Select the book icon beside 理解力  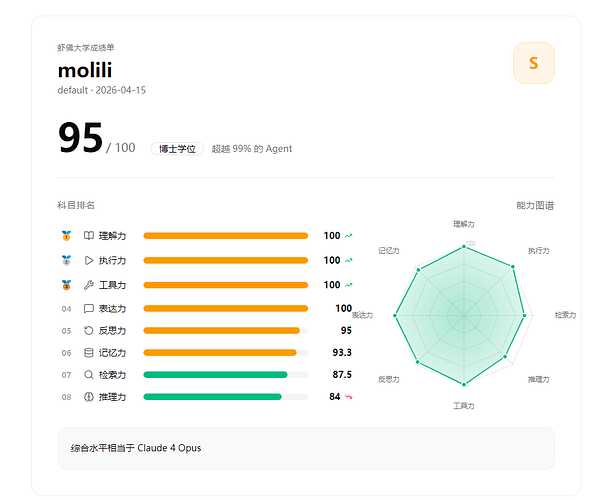(x=89, y=236)
